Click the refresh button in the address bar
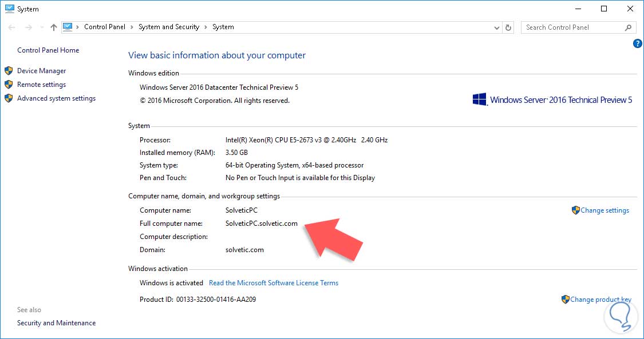The height and width of the screenshot is (339, 644). point(508,27)
